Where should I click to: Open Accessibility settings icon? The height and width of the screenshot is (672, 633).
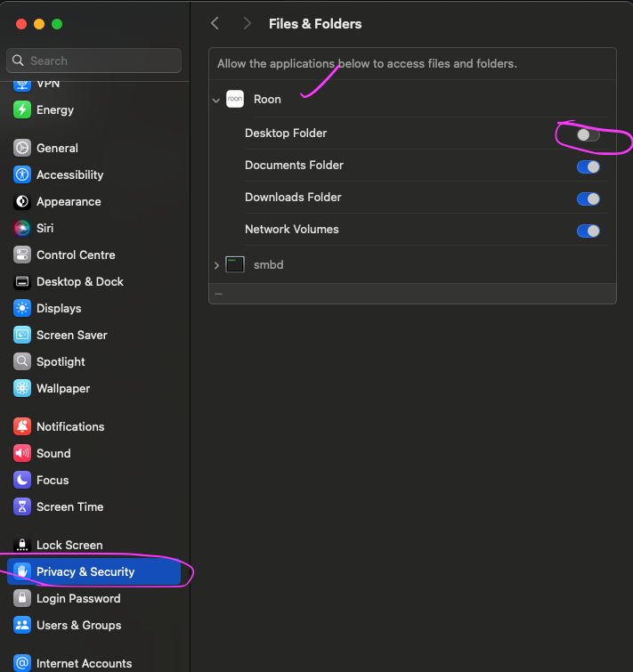[22, 175]
